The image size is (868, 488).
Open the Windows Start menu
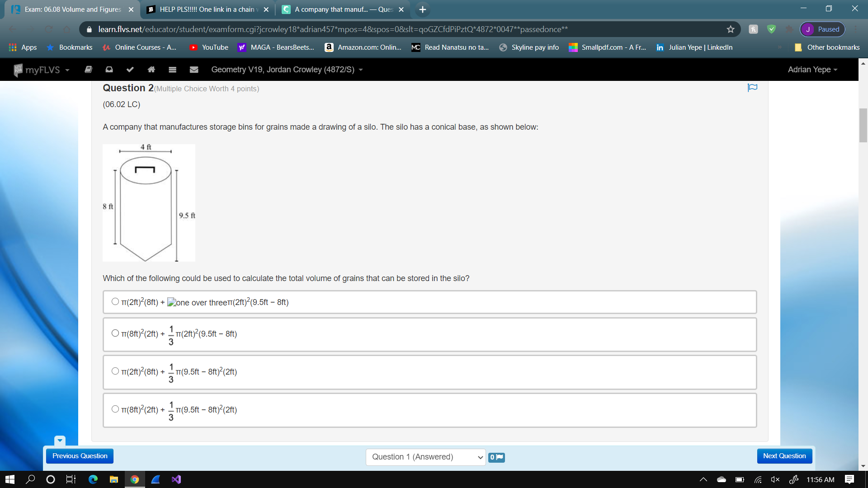pyautogui.click(x=10, y=479)
